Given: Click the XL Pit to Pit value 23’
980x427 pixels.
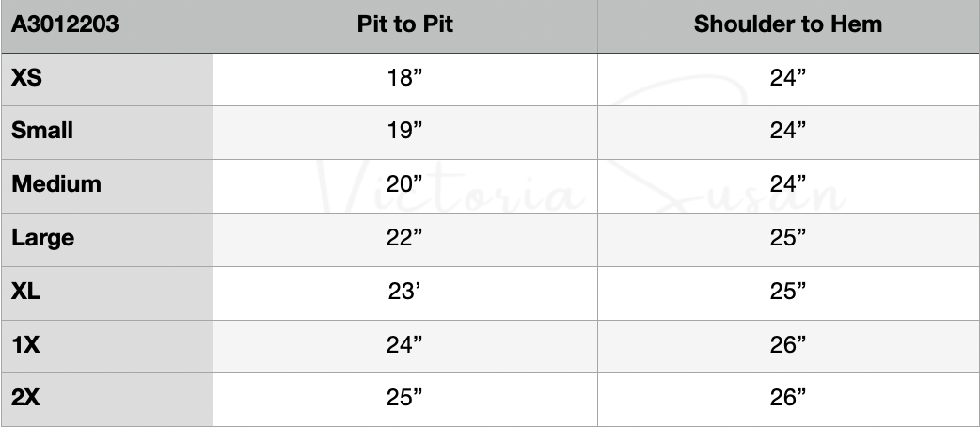Looking at the screenshot, I should 403,292.
